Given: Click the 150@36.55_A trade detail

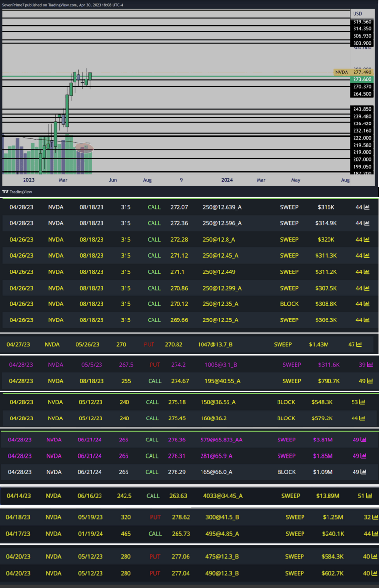Looking at the screenshot, I should click(218, 402).
